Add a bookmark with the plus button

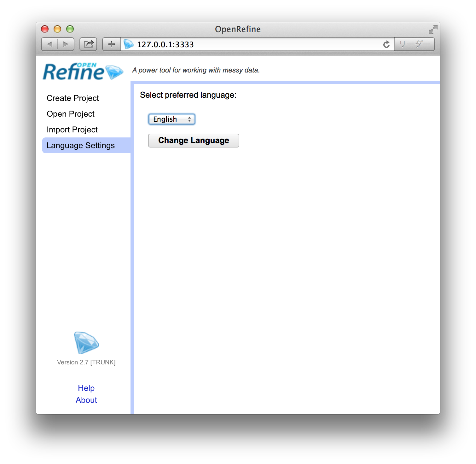(x=112, y=44)
